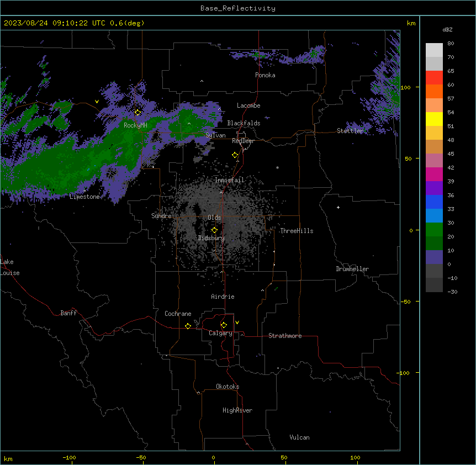This screenshot has width=476, height=465.
Task: Click the Limestone label on map
Action: point(84,197)
